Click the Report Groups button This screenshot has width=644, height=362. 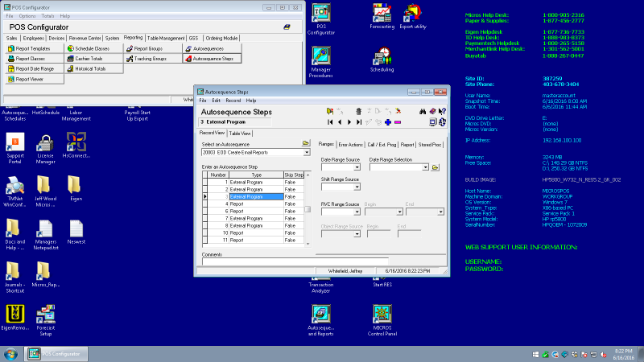153,48
